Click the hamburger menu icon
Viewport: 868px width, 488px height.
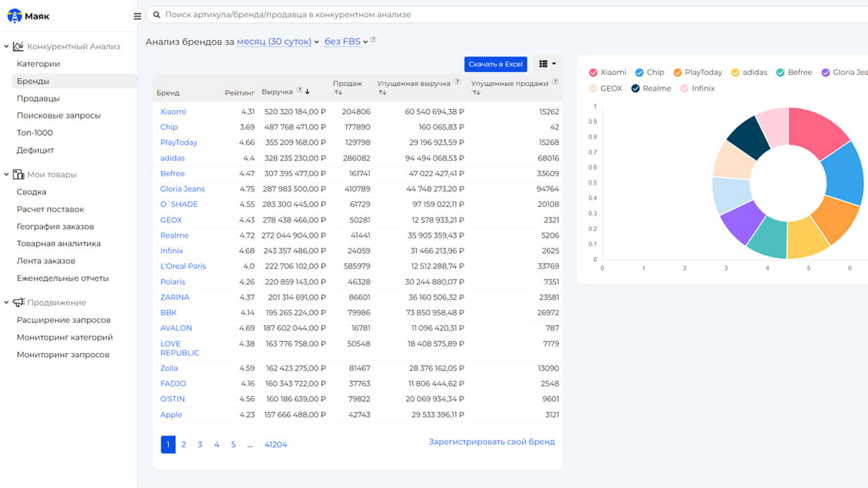(x=138, y=16)
